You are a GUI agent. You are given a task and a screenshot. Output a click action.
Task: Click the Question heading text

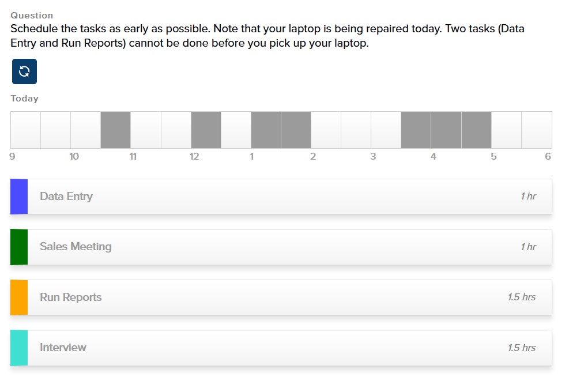(32, 16)
